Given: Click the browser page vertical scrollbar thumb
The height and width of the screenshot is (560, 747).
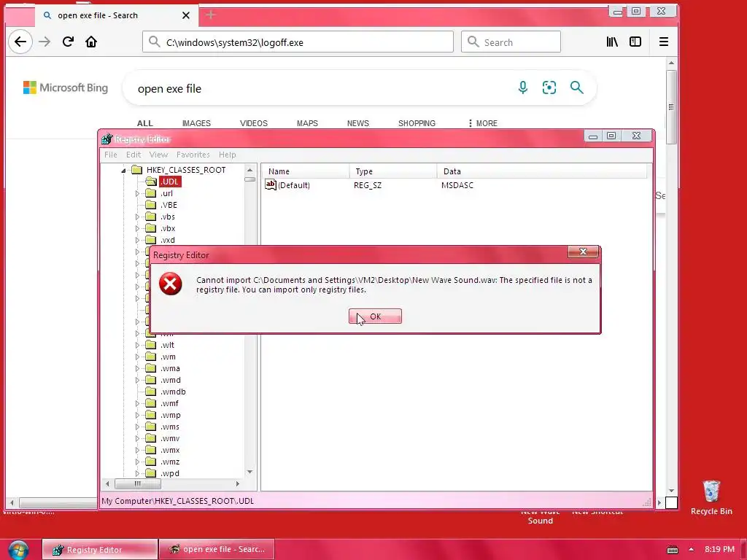Looking at the screenshot, I should pyautogui.click(x=671, y=107).
